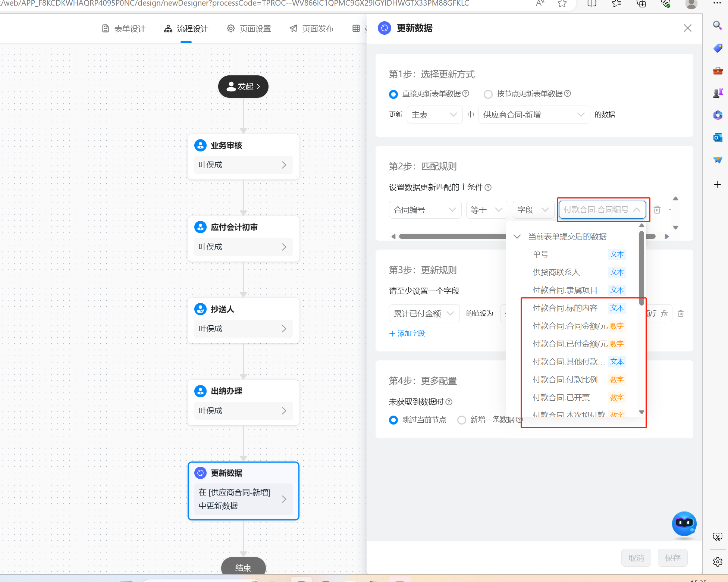Select 跳过当前节点 radio option

pyautogui.click(x=393, y=420)
